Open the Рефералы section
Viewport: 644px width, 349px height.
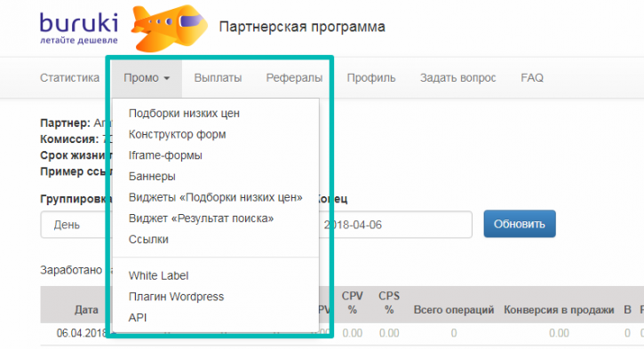[x=294, y=77]
